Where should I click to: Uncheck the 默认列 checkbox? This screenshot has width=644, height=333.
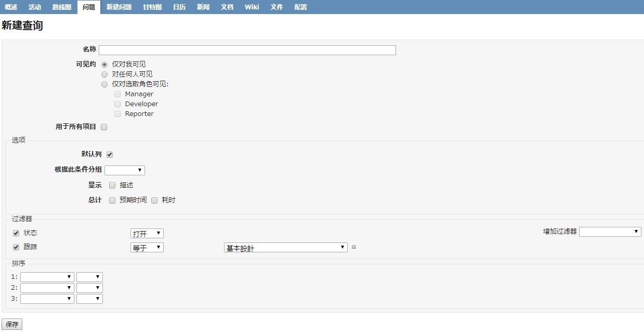click(x=110, y=155)
